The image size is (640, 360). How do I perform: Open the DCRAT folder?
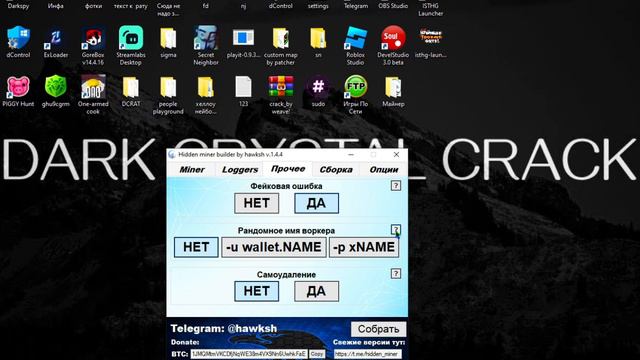(131, 87)
